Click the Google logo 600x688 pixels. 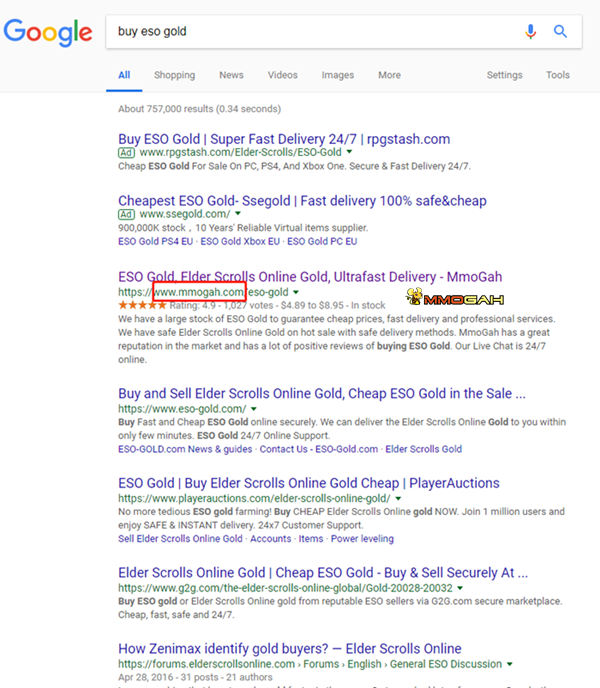(x=48, y=32)
